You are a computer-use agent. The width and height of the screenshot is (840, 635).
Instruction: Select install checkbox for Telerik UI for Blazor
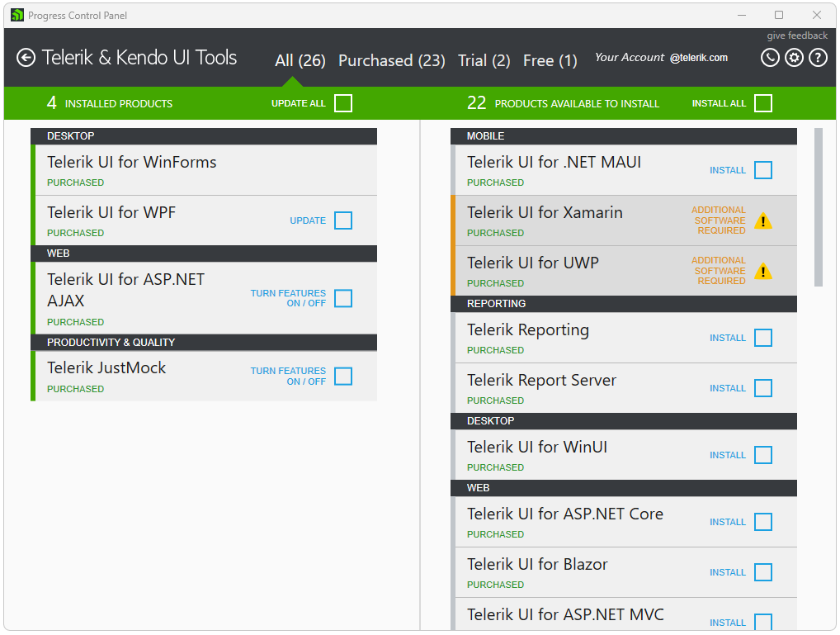click(x=763, y=572)
